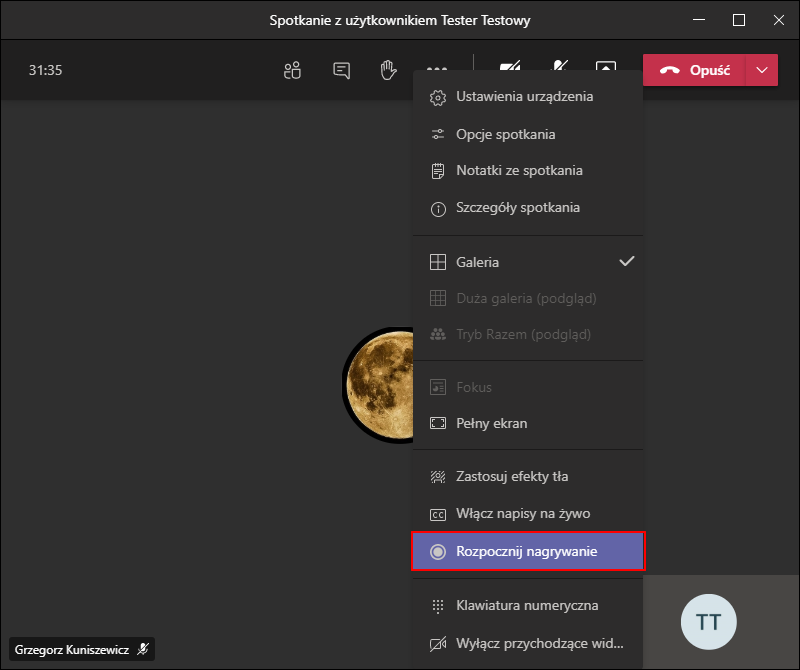800x670 pixels.
Task: Open Opcje spotkania
Action: pyautogui.click(x=528, y=134)
